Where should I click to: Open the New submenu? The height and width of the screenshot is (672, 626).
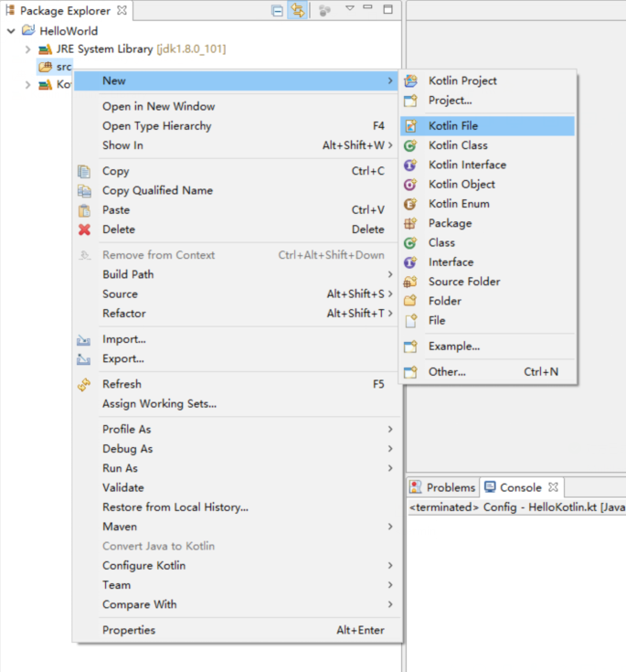236,80
